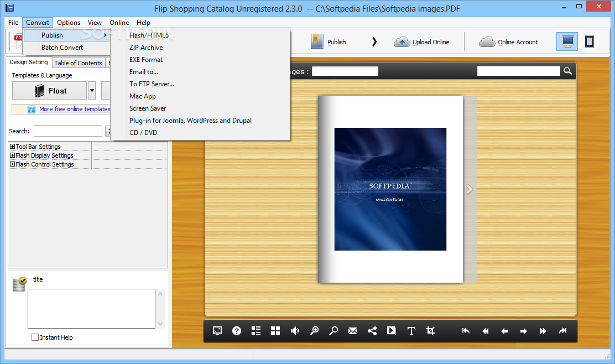The width and height of the screenshot is (615, 364).
Task: Open the File menu
Action: click(13, 22)
